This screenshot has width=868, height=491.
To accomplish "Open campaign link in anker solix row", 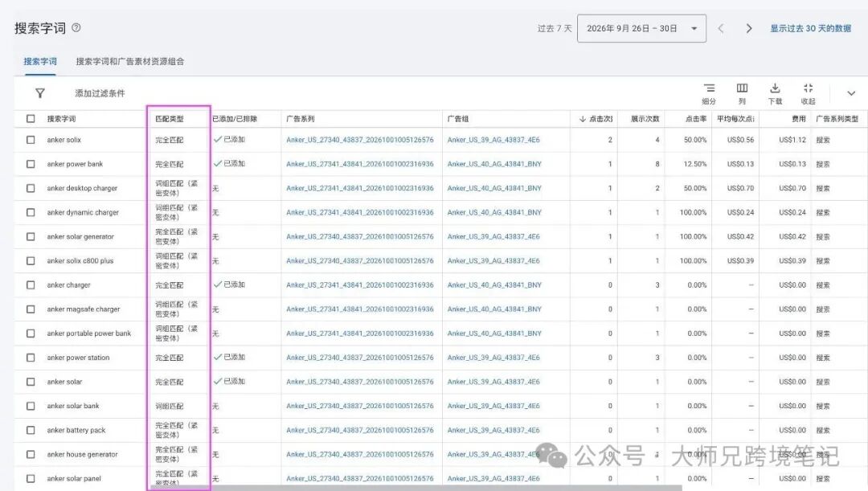I will [360, 140].
